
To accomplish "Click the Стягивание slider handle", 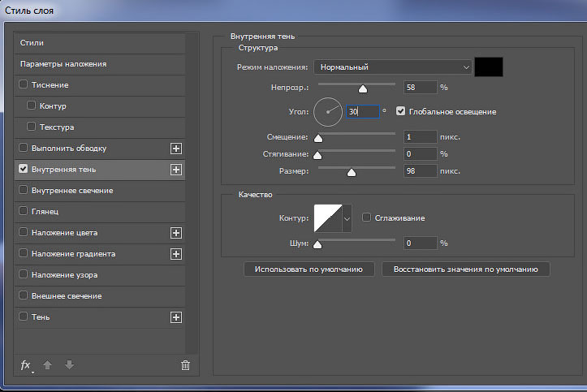I will coord(317,155).
